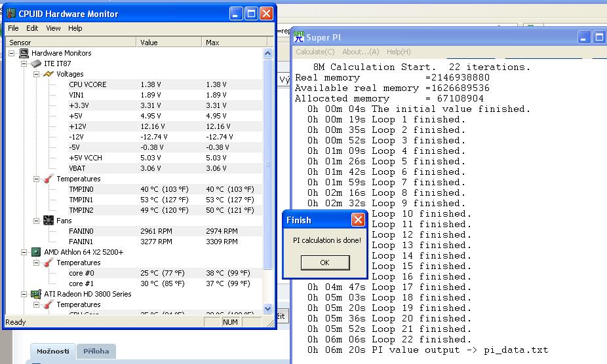Collapse the AMD Athlon 64 X2 5200+ node

tap(24, 252)
